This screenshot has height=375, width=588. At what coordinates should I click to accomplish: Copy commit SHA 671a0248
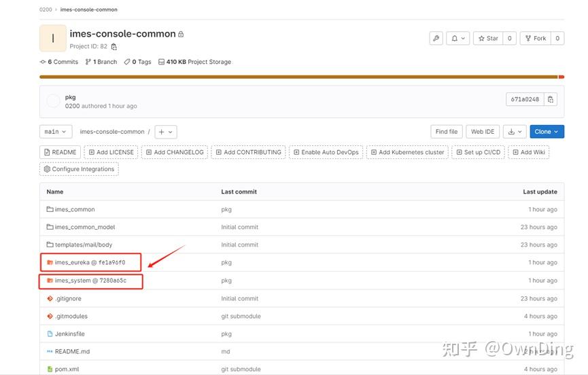551,99
